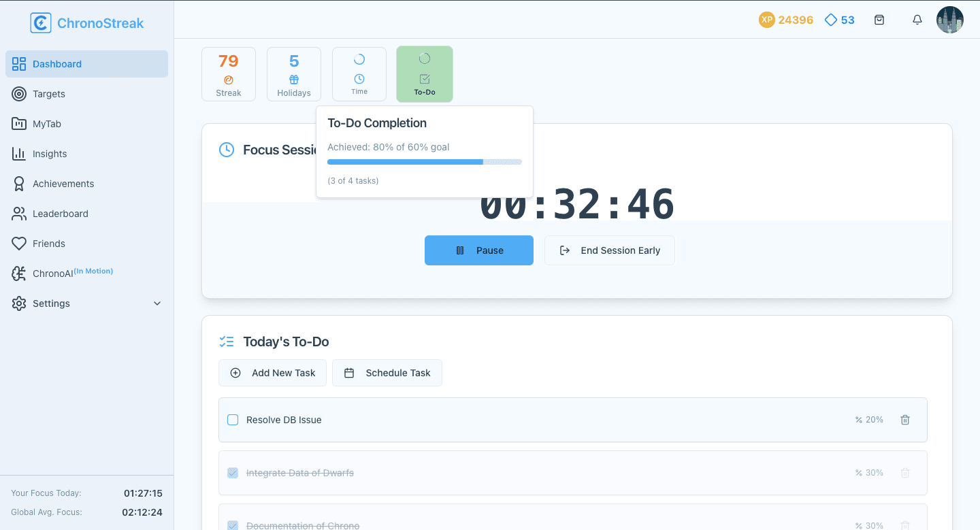Click the 00:32:46 session timer
Viewport: 980px width, 530px height.
click(x=577, y=203)
